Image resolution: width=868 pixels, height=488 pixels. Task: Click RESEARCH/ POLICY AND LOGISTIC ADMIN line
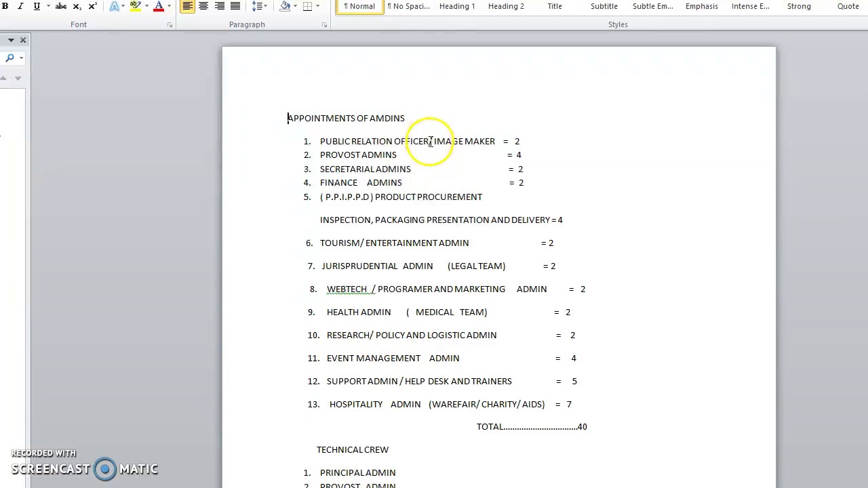(451, 335)
